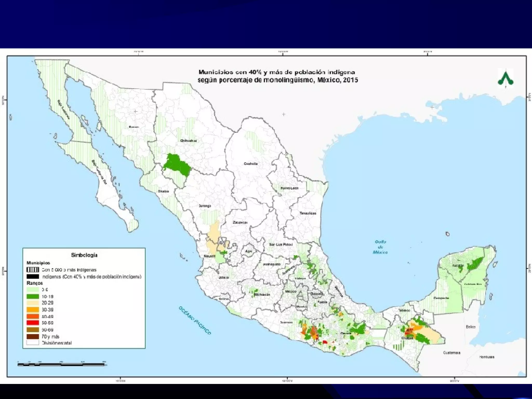The image size is (532, 399).
Task: Click the Nuevo León state label
Action: tap(289, 188)
